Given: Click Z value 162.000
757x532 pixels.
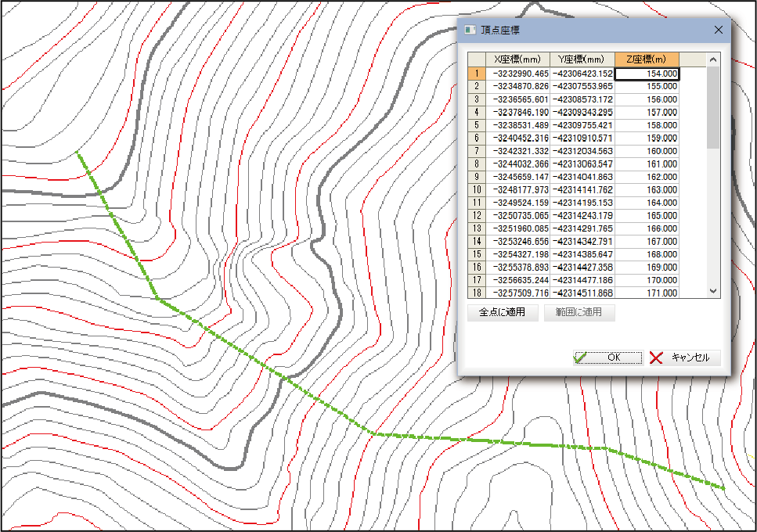Looking at the screenshot, I should [x=647, y=177].
